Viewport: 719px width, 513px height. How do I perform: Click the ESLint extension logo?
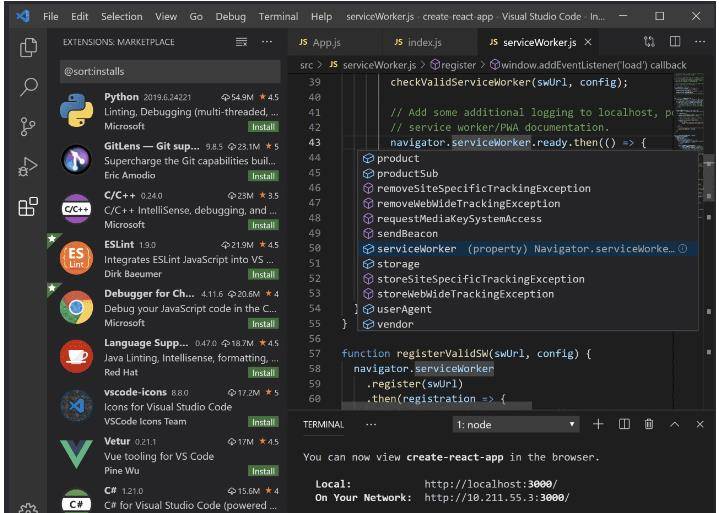point(77,258)
